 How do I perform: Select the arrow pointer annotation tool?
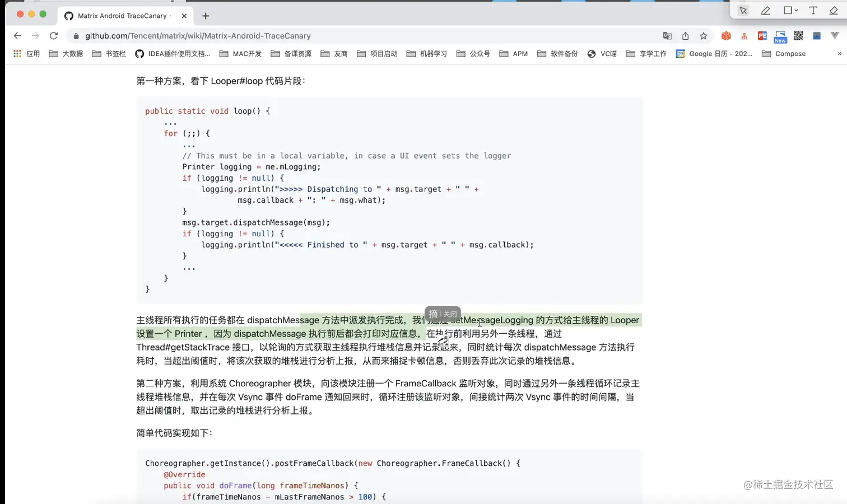pyautogui.click(x=743, y=11)
